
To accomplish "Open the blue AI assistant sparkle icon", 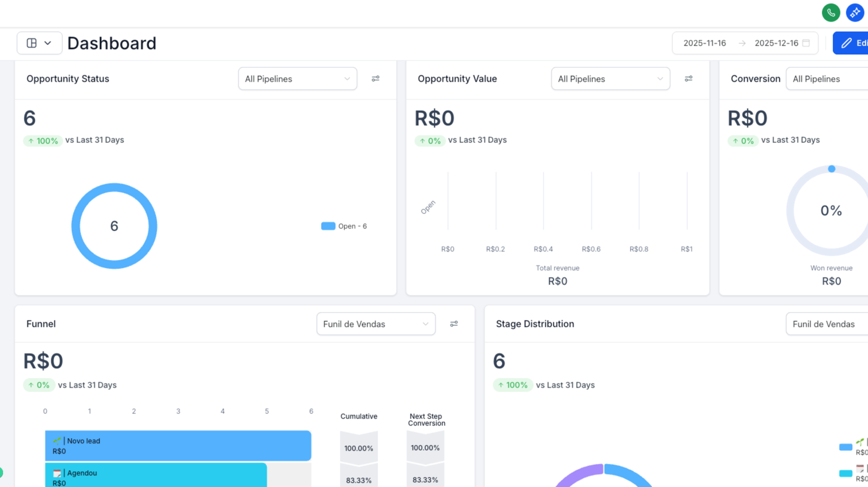I will click(854, 12).
